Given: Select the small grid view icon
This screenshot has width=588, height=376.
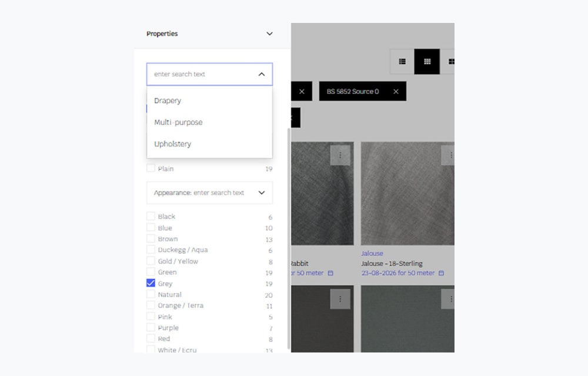Looking at the screenshot, I should point(427,62).
